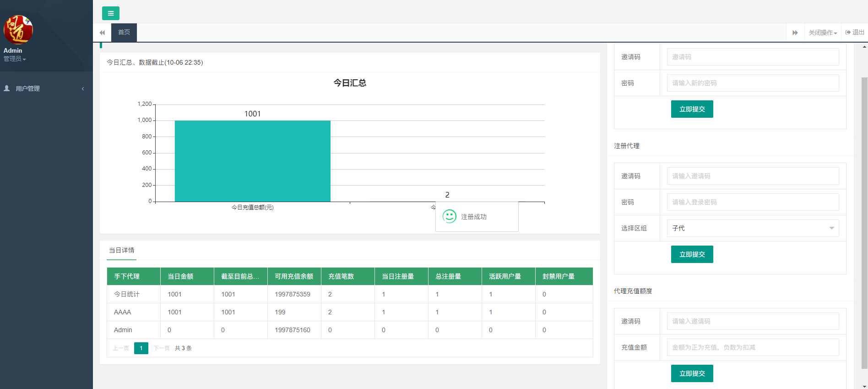Submit the 注册代理 form with 立即提交
The width and height of the screenshot is (868, 389).
tap(692, 254)
